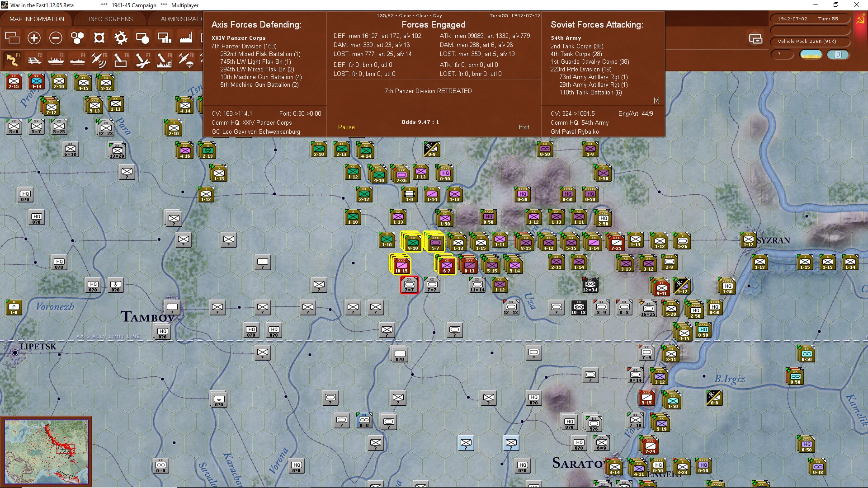Click the zoom in plus icon
The image size is (868, 488).
click(x=34, y=38)
